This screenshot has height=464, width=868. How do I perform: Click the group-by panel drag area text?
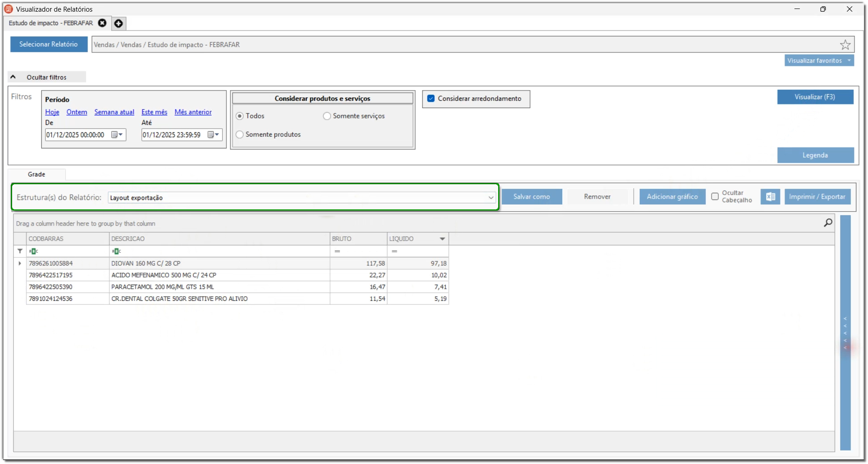pyautogui.click(x=86, y=223)
